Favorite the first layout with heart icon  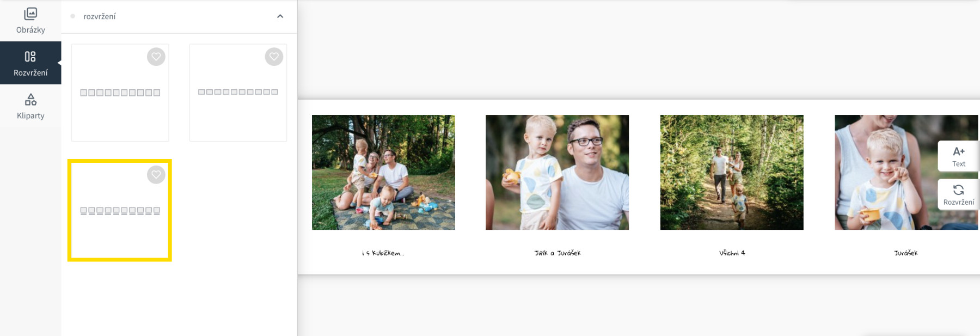tap(156, 57)
